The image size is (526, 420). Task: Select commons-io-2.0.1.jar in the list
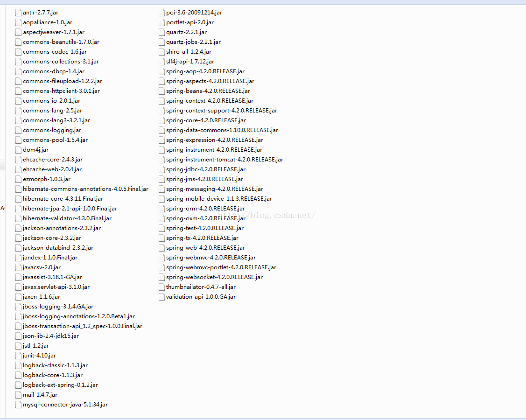pyautogui.click(x=52, y=101)
